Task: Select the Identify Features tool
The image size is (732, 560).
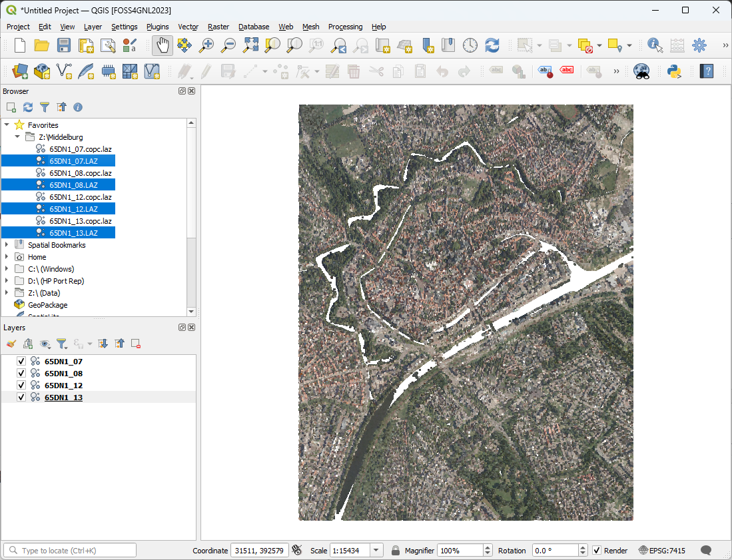Action: 654,45
